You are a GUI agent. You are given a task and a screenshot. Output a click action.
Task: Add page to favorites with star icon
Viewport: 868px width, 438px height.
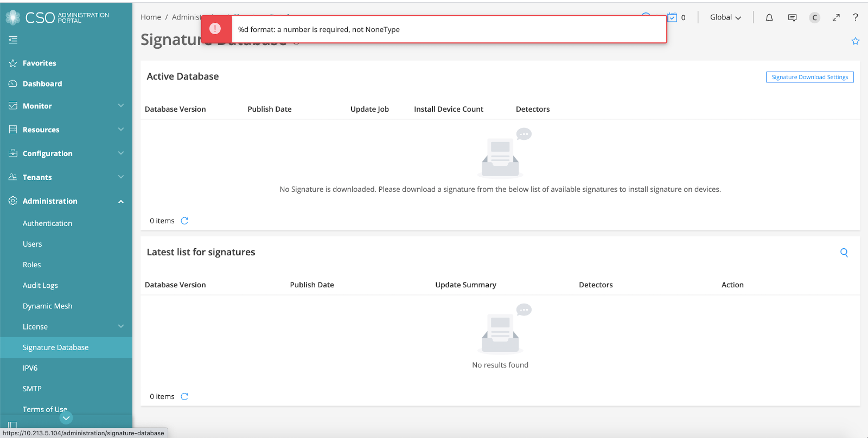pos(856,41)
